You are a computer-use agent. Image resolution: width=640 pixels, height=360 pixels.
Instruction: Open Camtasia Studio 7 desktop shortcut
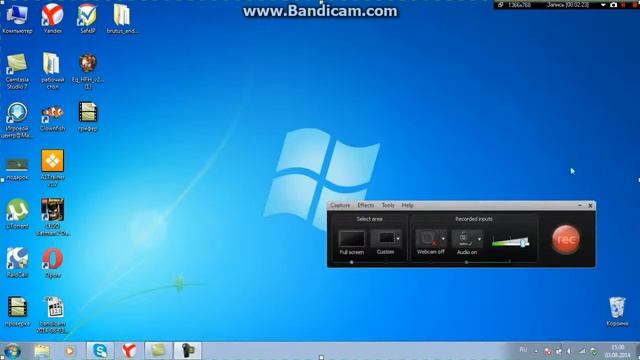pyautogui.click(x=17, y=71)
